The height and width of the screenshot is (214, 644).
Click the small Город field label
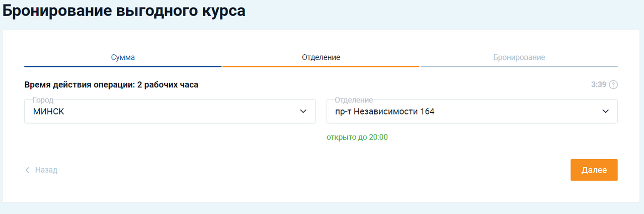coord(43,100)
